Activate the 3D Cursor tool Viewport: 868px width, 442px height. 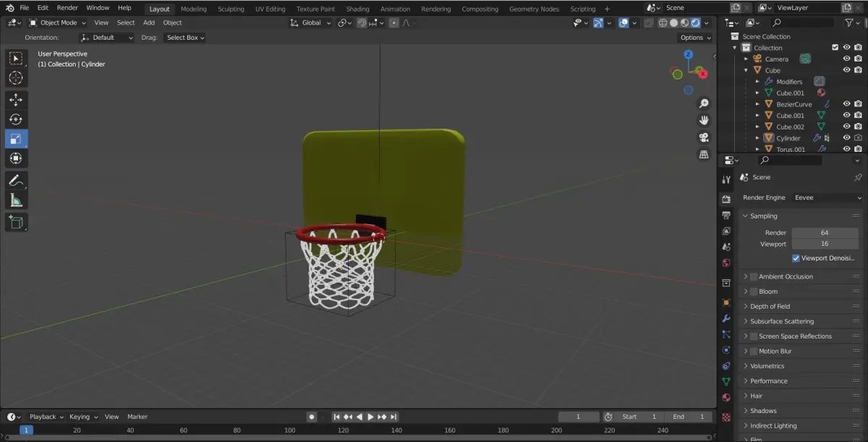pos(16,78)
